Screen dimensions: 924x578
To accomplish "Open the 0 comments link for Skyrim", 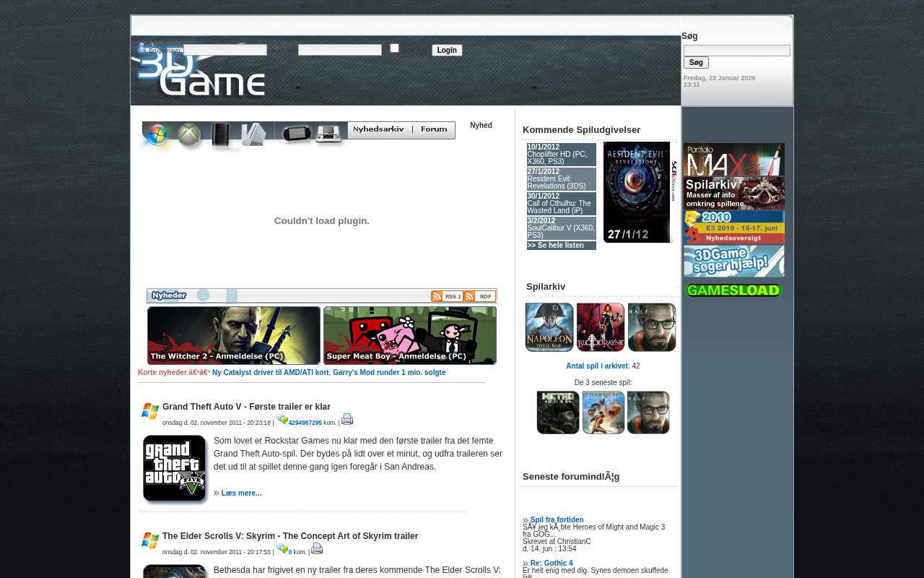I will click(x=290, y=552).
